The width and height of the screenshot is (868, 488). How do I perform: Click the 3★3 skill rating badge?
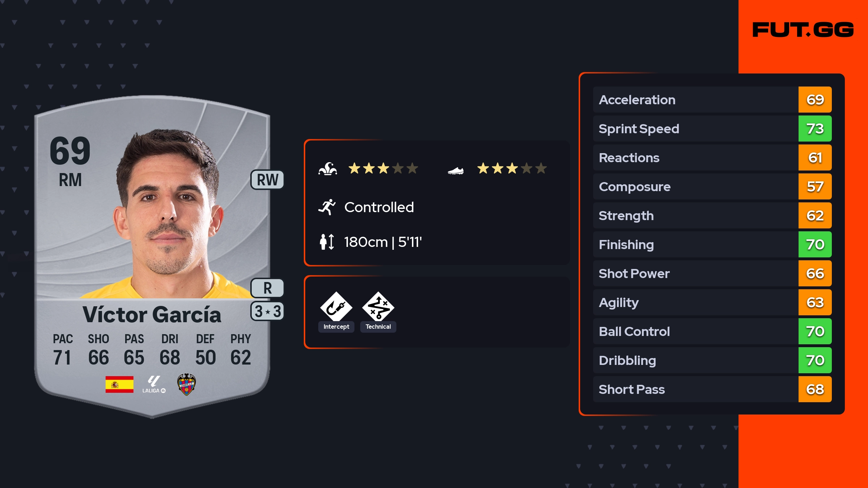click(267, 311)
